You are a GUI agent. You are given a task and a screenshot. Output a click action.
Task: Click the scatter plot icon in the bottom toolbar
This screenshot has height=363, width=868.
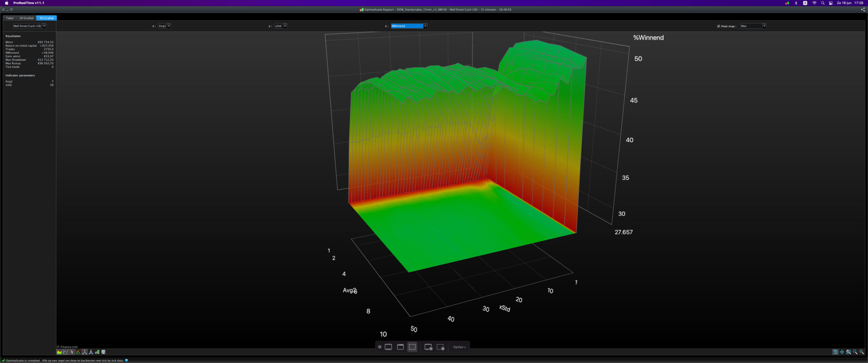point(78,352)
